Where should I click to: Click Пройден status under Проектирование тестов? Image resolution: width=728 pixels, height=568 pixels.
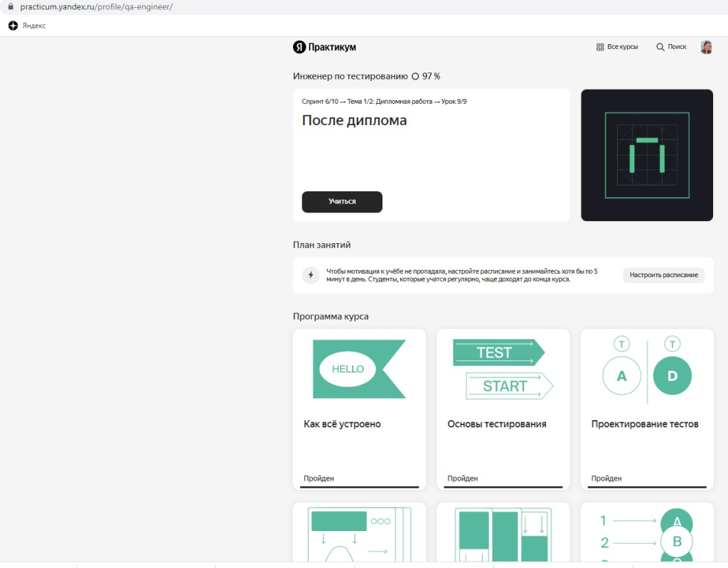click(x=606, y=478)
